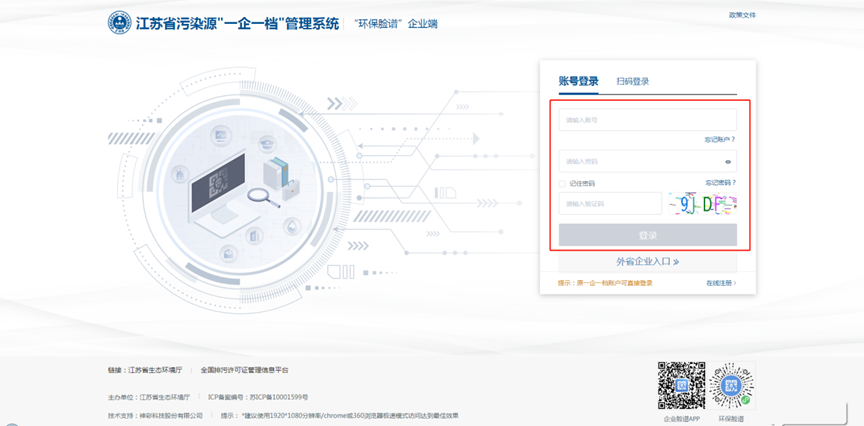The image size is (864, 426).
Task: Click the 环保脸谱 mini-program QR code
Action: click(731, 385)
